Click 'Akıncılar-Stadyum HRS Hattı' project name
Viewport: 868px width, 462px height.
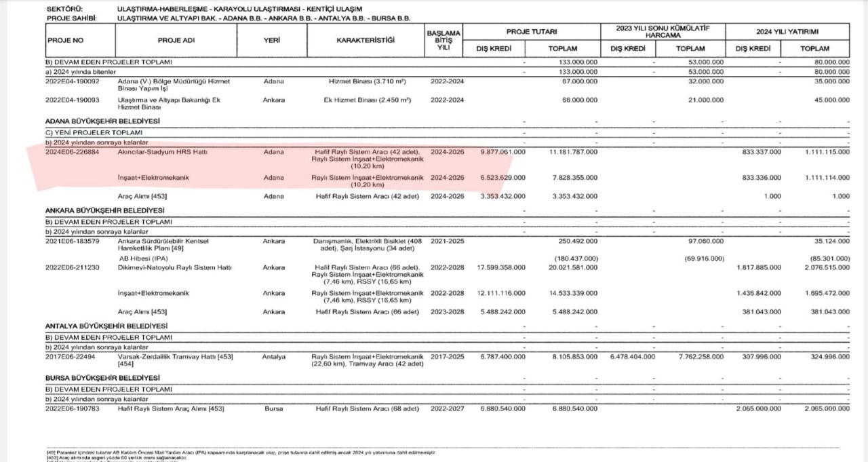tap(163, 152)
